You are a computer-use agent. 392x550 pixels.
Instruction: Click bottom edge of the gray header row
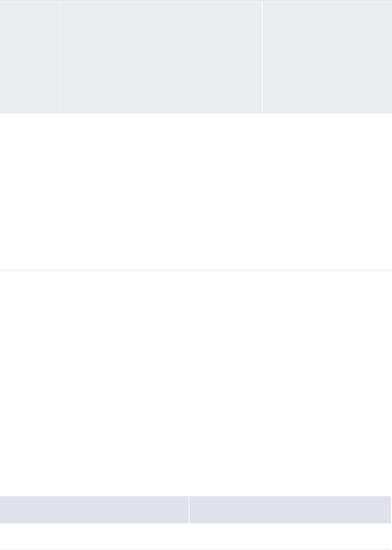pyautogui.click(x=196, y=523)
